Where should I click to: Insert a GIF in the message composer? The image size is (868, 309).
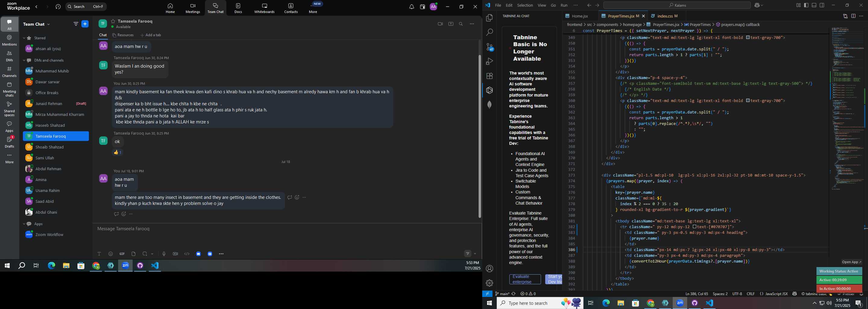pyautogui.click(x=122, y=254)
